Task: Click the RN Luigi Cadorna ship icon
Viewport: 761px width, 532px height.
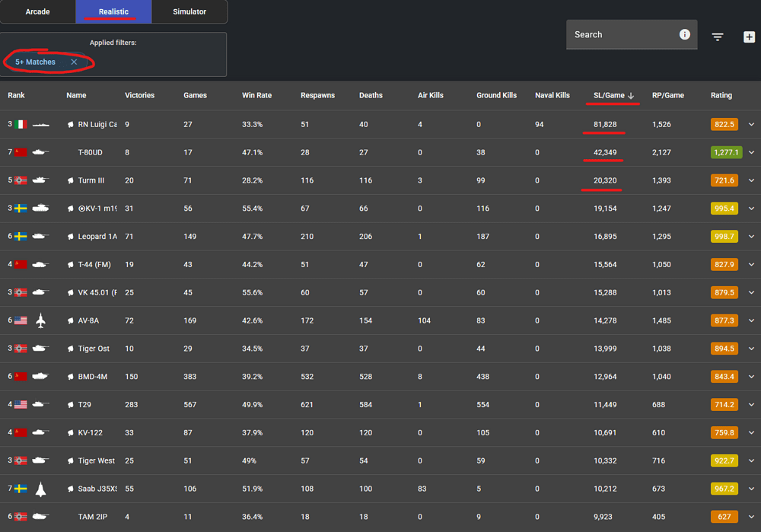Action: [40, 124]
